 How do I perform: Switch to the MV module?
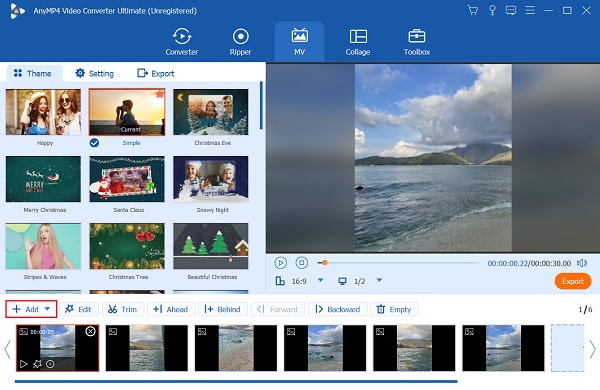coord(299,42)
